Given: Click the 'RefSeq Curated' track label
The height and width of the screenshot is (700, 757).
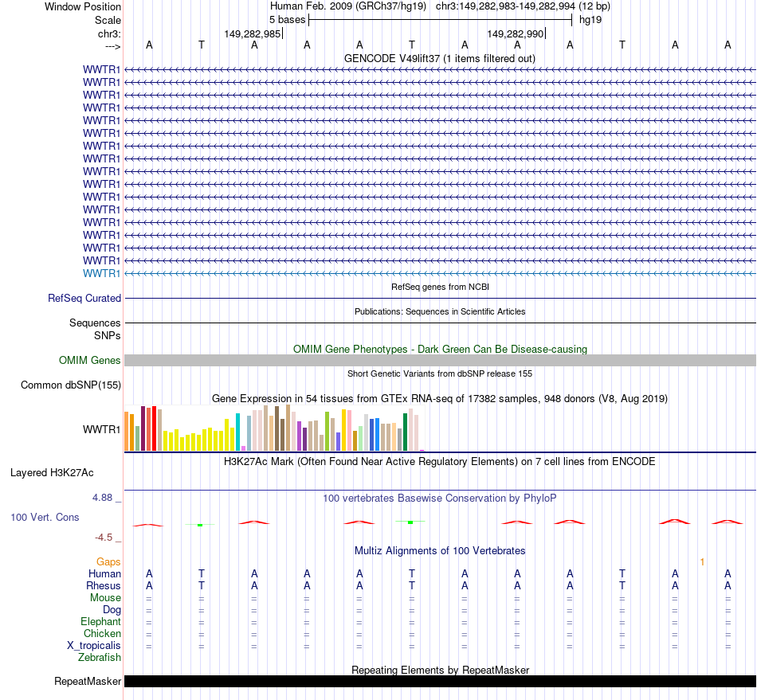Looking at the screenshot, I should (x=84, y=298).
